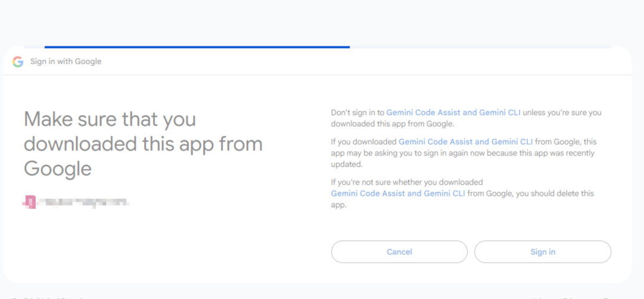Click the "Sign in" button
The image size is (644, 299).
543,252
